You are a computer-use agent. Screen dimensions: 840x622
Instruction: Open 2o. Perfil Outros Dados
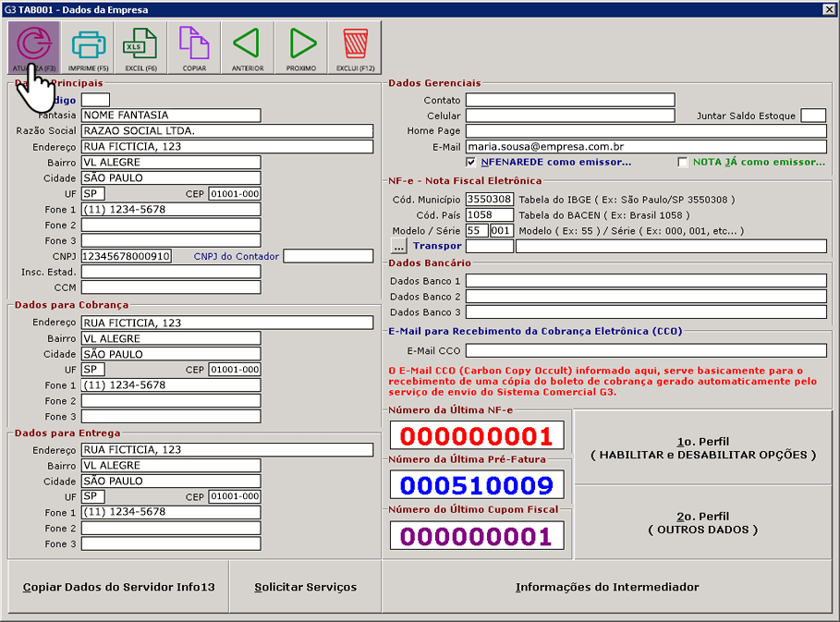coord(704,522)
